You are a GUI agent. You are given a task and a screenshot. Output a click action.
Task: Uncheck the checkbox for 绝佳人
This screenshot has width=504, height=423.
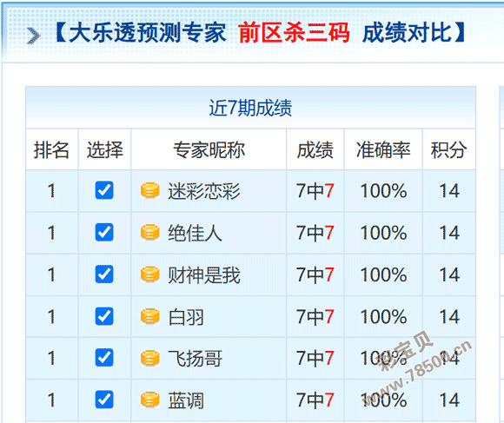click(x=104, y=232)
